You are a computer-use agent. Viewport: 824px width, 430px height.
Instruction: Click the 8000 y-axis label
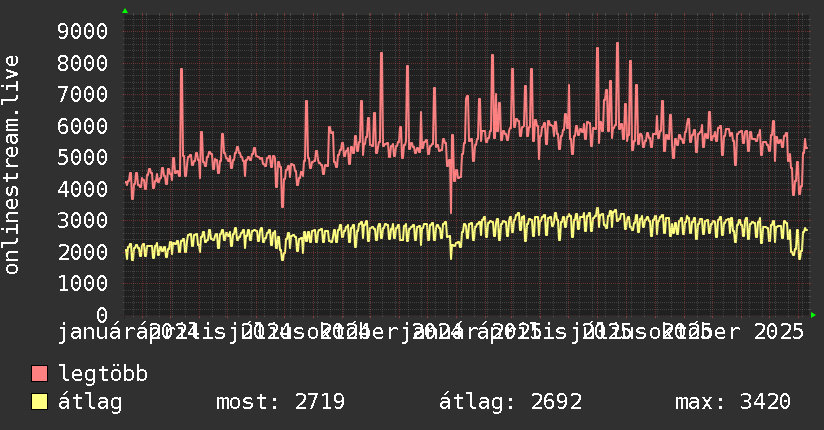pyautogui.click(x=83, y=63)
